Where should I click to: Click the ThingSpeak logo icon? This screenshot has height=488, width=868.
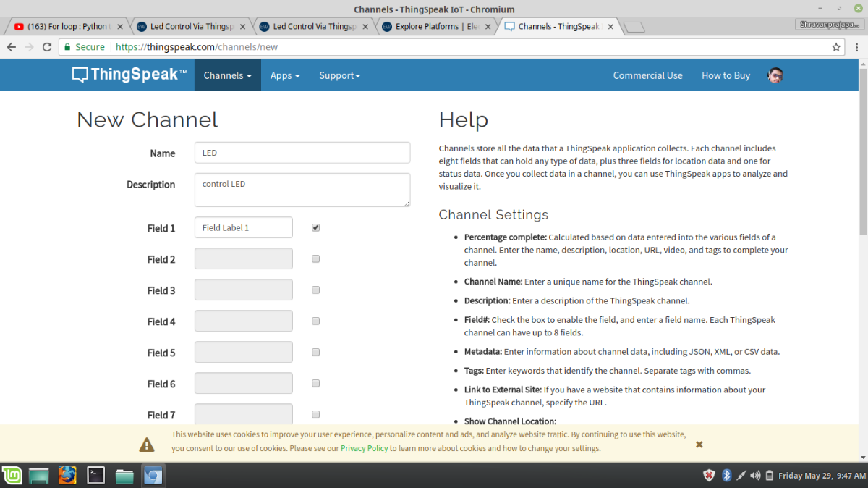tap(80, 75)
